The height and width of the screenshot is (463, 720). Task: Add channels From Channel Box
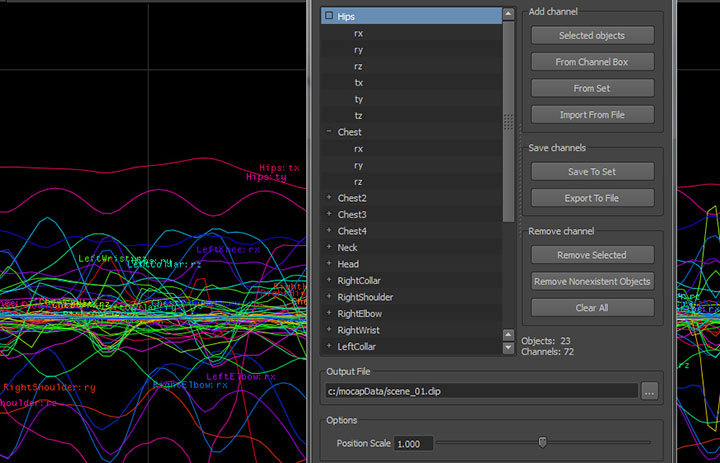(592, 62)
